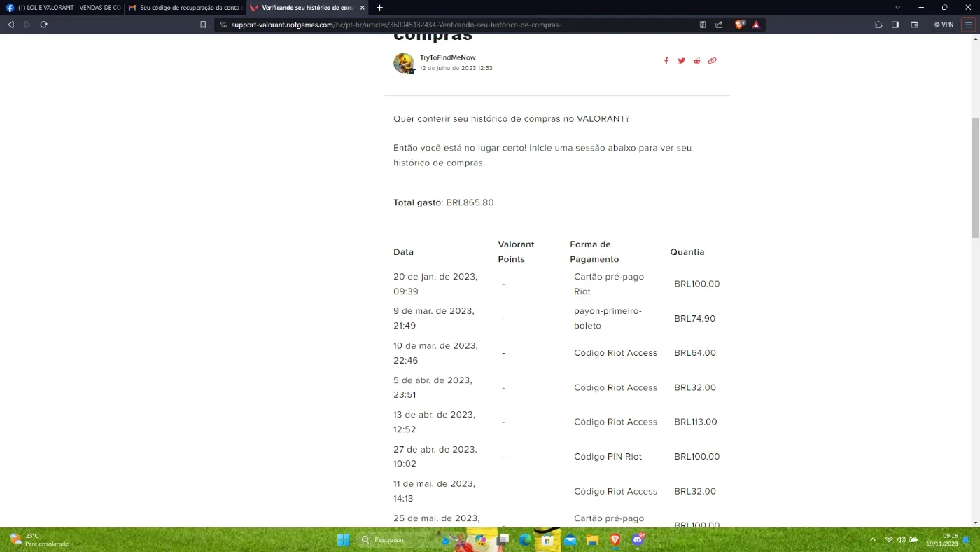This screenshot has width=980, height=552.
Task: Open the Mail app on taskbar
Action: [570, 540]
